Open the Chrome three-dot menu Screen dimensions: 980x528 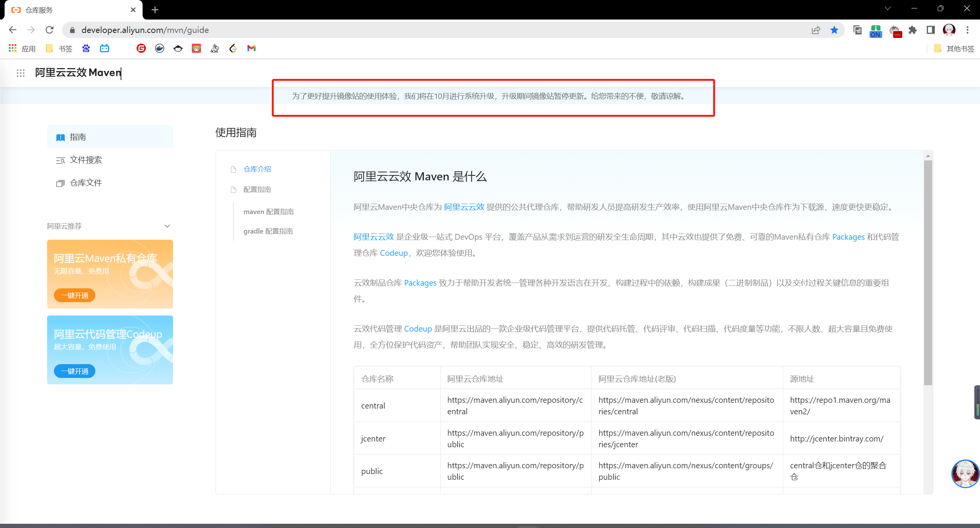coord(967,30)
